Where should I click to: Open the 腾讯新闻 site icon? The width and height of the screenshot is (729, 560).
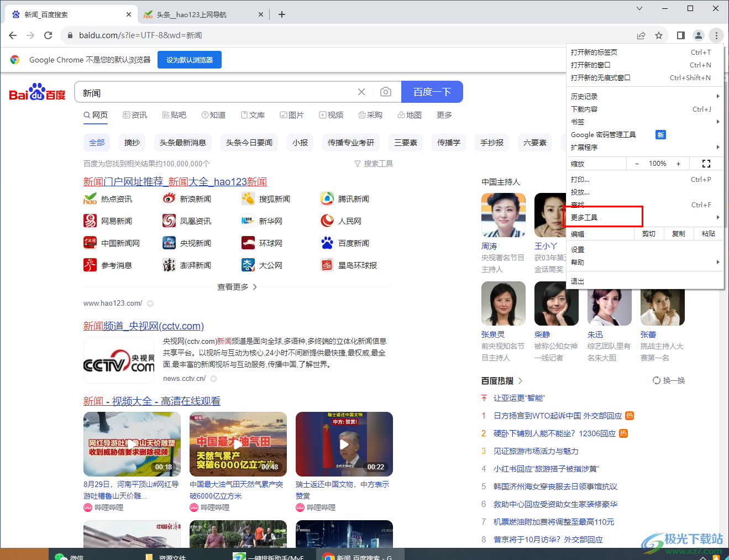click(327, 198)
